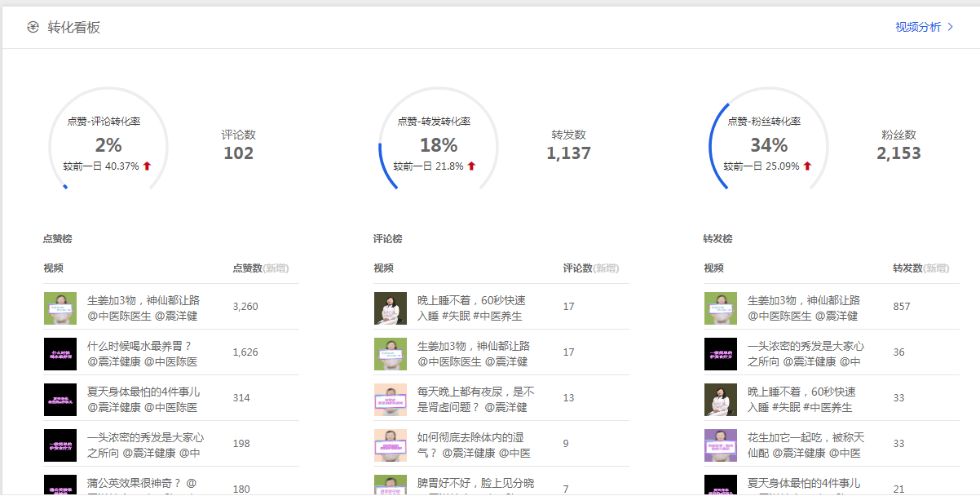Open 夏天身体最怕的4件事儿 thumbnail with 314 likes
The image size is (980, 496).
(60, 400)
